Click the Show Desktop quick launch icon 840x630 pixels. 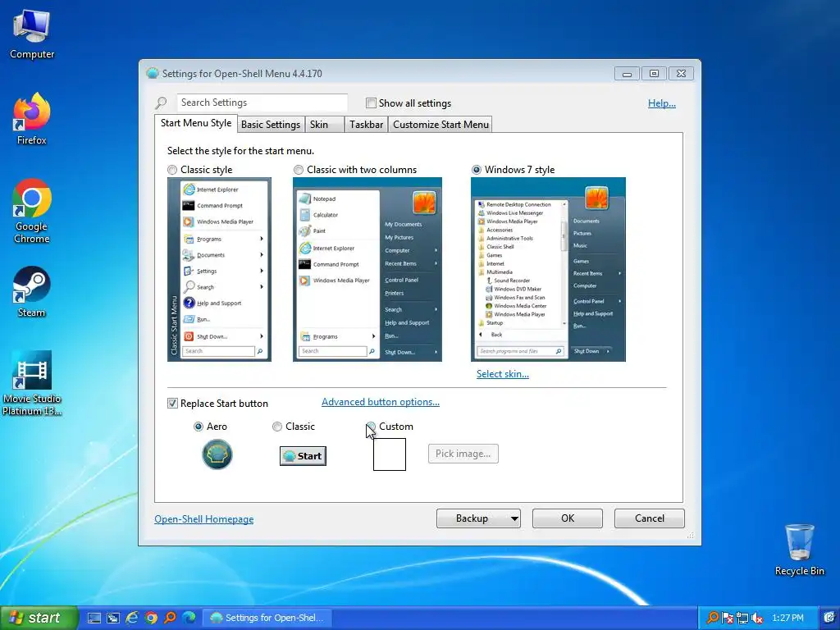click(94, 618)
